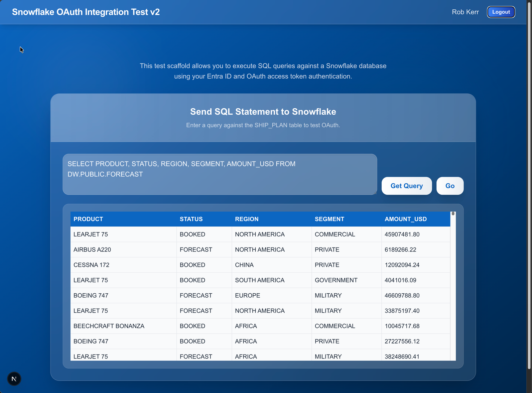The height and width of the screenshot is (393, 532).
Task: Click inside the SQL statement text area
Action: [x=219, y=174]
